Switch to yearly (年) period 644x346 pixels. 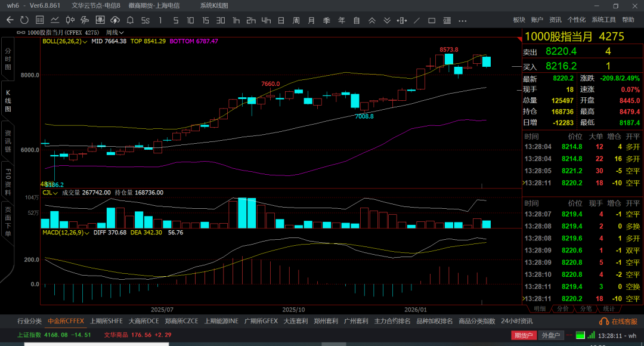[x=341, y=20]
